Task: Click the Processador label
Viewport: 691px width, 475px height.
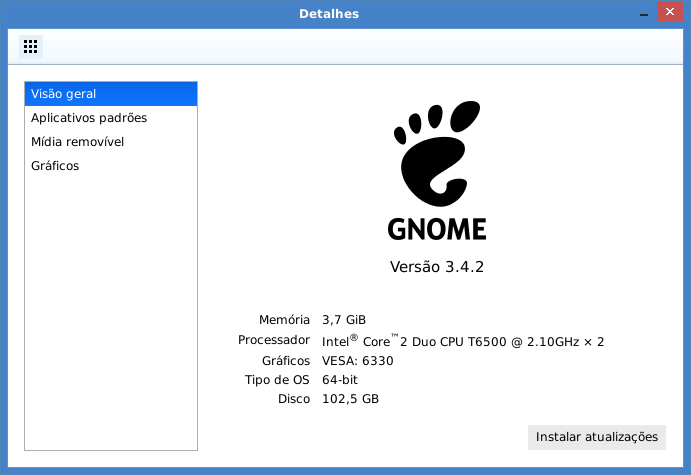Action: click(x=274, y=340)
